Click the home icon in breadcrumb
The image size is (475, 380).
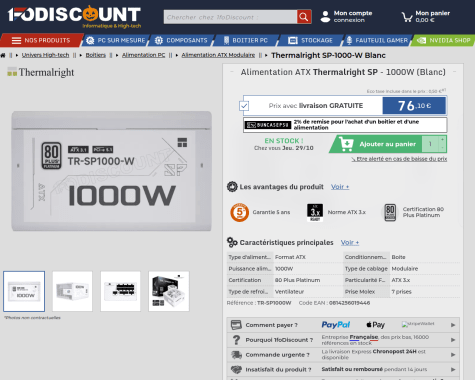[3, 55]
